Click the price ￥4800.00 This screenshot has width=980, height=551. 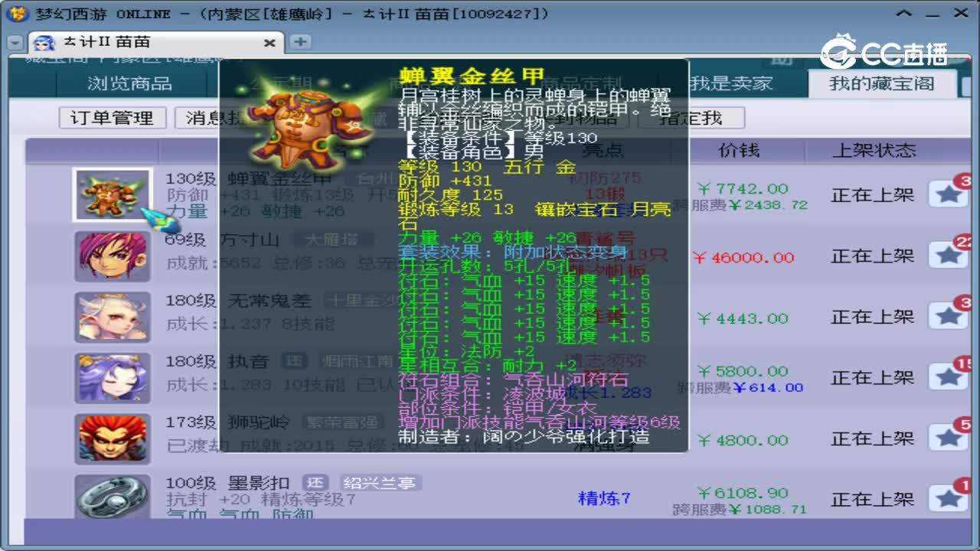pyautogui.click(x=743, y=440)
